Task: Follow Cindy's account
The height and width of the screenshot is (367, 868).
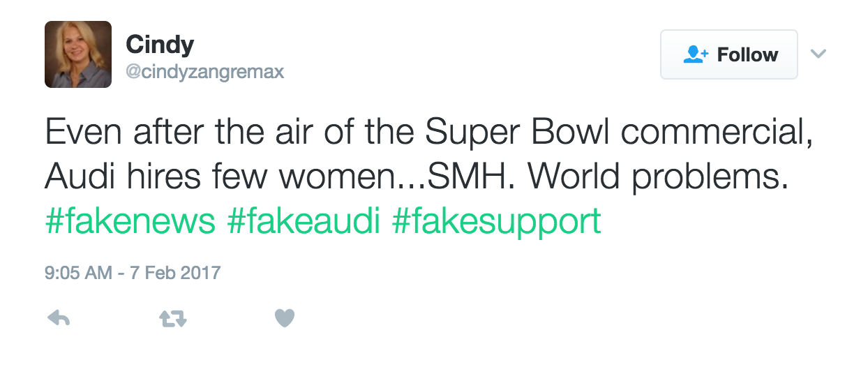Action: pos(728,54)
